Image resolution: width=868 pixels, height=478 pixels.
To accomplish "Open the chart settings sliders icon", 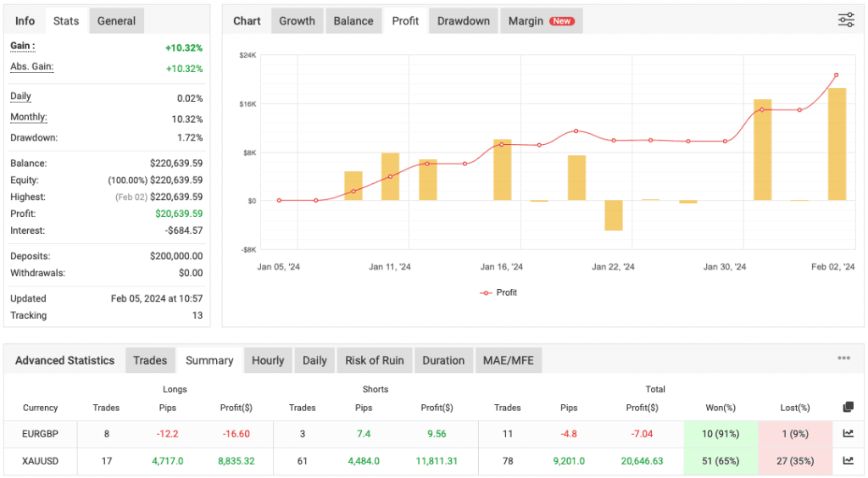I will pos(846,20).
